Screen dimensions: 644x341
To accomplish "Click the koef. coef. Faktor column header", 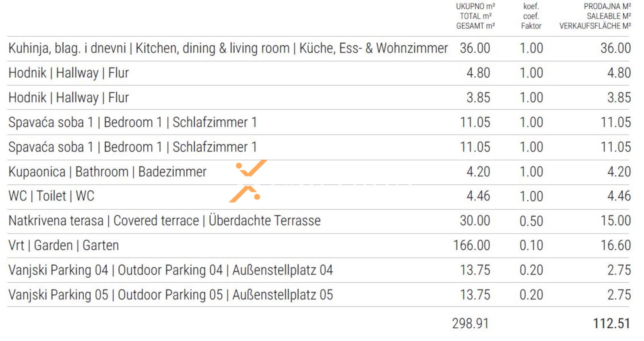I will [x=531, y=17].
